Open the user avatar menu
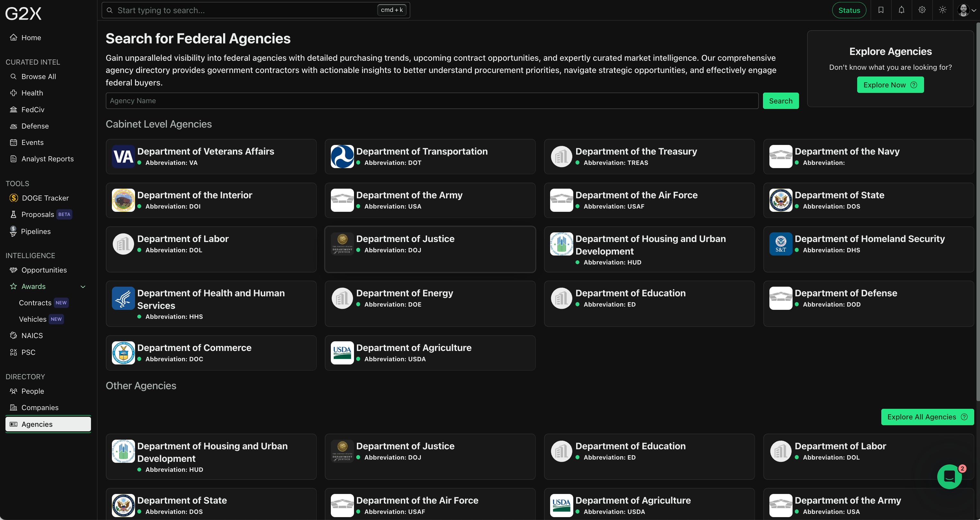 tap(967, 10)
